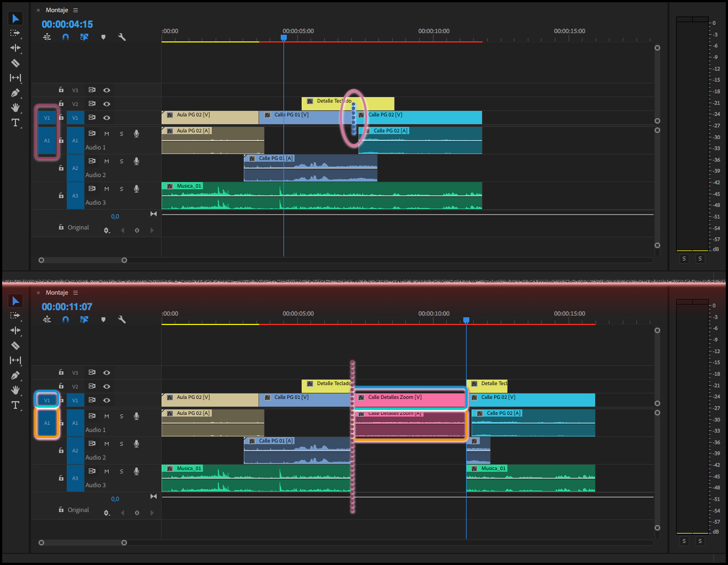Open top Montaje panel hamburger menu

tap(76, 10)
